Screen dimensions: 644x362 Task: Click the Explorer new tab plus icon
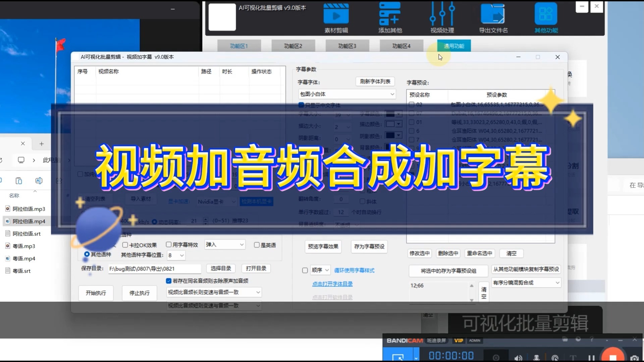pos(42,144)
